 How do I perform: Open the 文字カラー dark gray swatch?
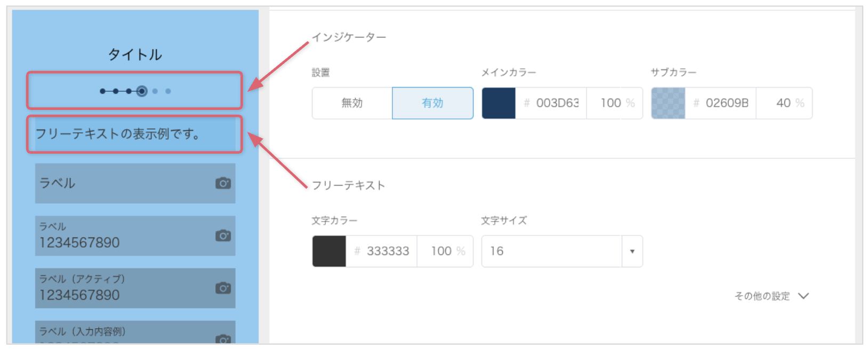pos(329,251)
